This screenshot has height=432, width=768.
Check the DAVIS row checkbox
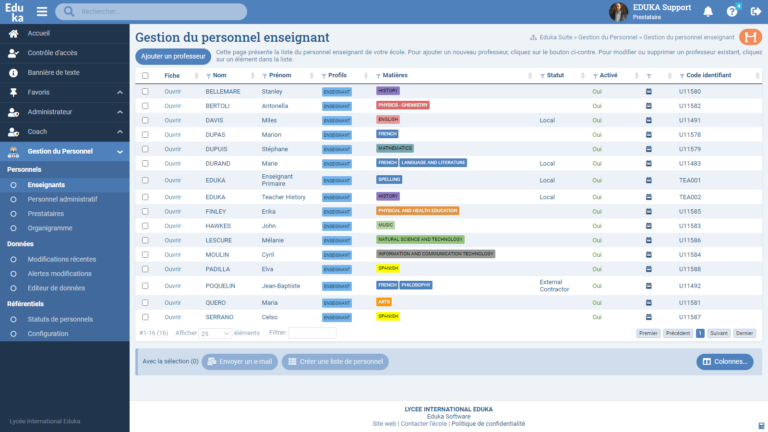(x=145, y=120)
